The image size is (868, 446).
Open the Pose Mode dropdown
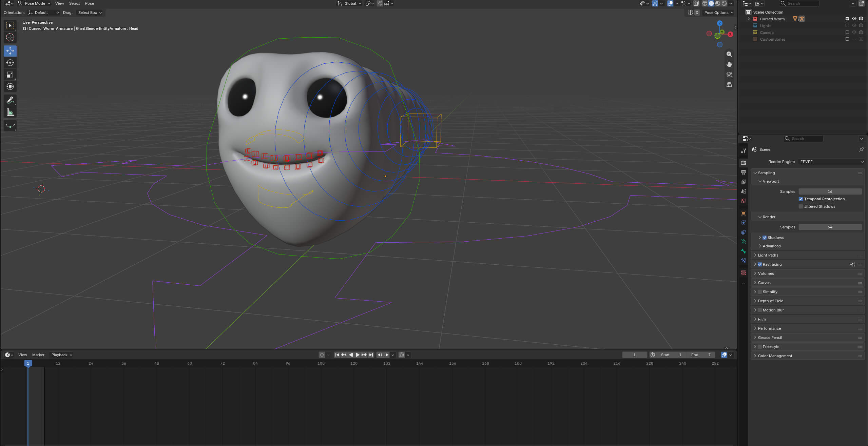[x=34, y=3]
